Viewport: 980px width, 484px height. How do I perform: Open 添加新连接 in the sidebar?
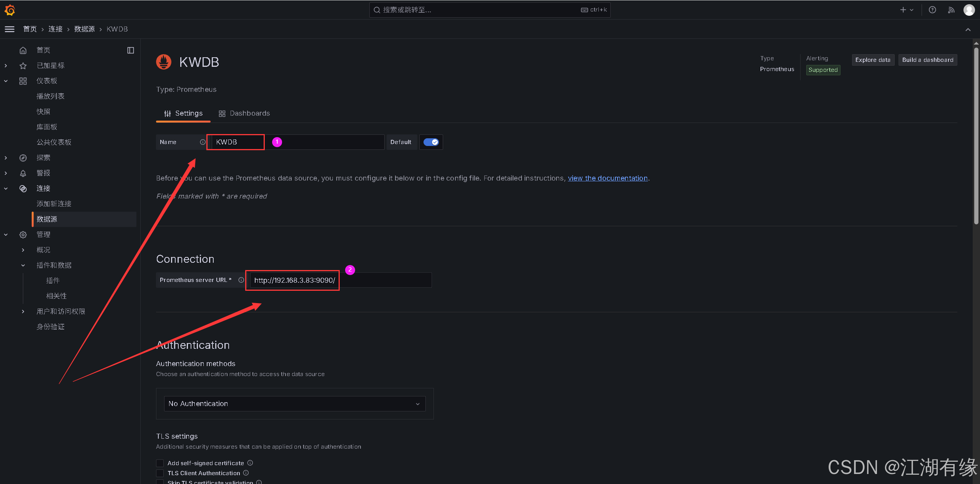54,204
